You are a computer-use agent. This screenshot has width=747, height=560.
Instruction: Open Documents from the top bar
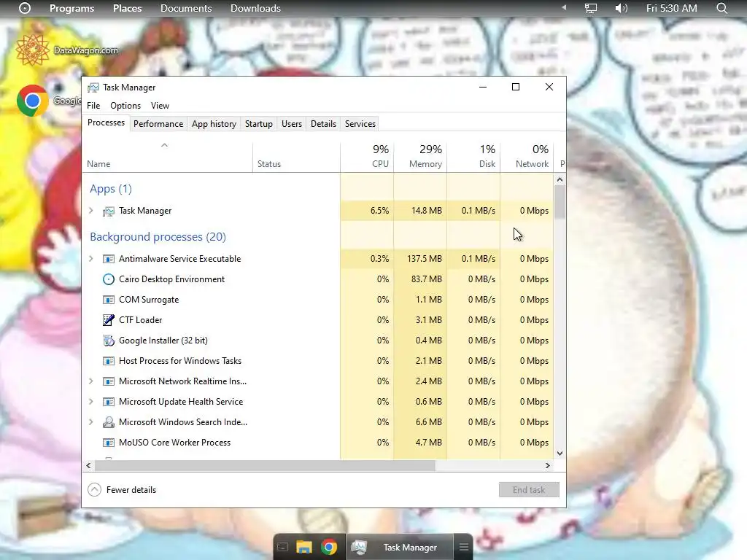186,8
